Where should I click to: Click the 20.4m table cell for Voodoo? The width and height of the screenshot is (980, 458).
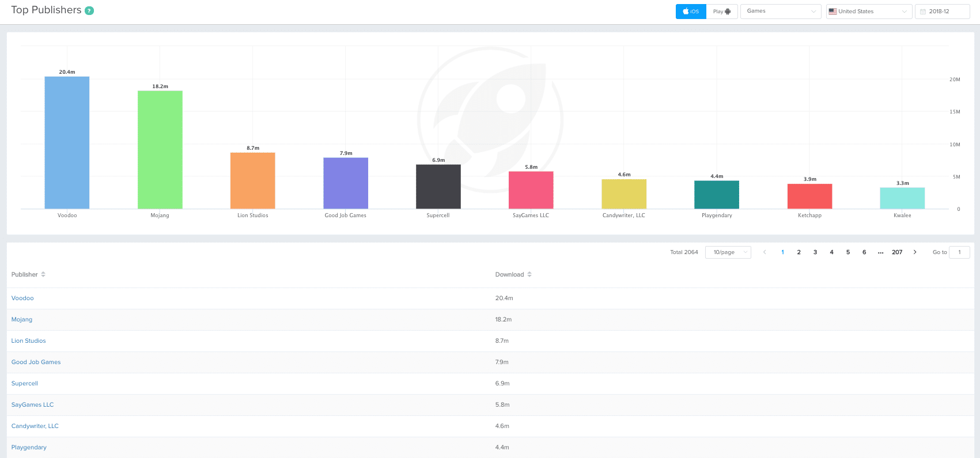(504, 298)
